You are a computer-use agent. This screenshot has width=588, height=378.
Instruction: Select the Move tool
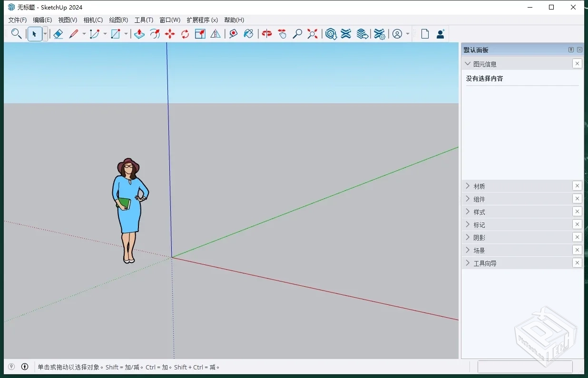169,34
